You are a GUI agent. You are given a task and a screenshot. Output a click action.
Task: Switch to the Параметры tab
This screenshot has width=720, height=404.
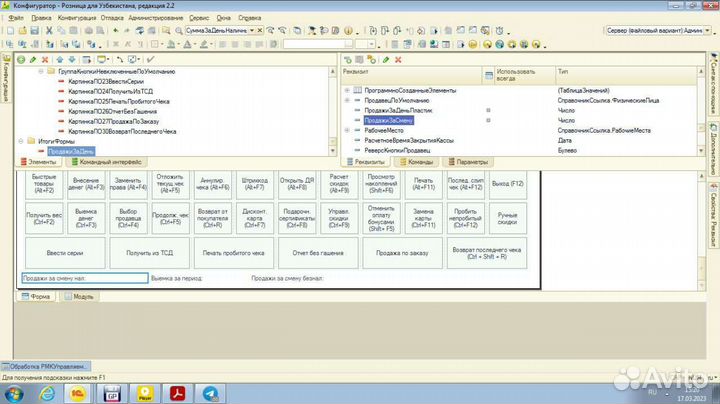pyautogui.click(x=468, y=162)
